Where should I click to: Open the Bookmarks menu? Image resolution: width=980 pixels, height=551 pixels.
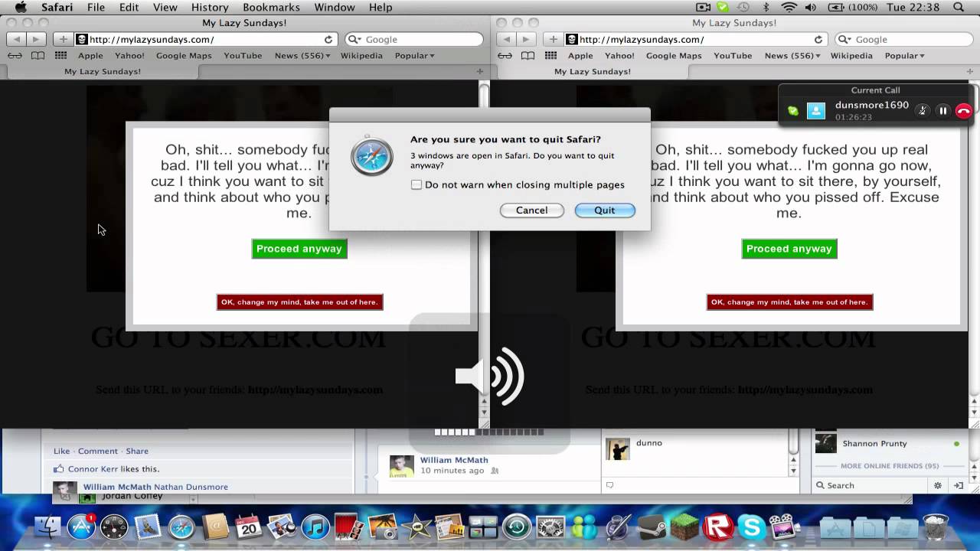coord(271,7)
